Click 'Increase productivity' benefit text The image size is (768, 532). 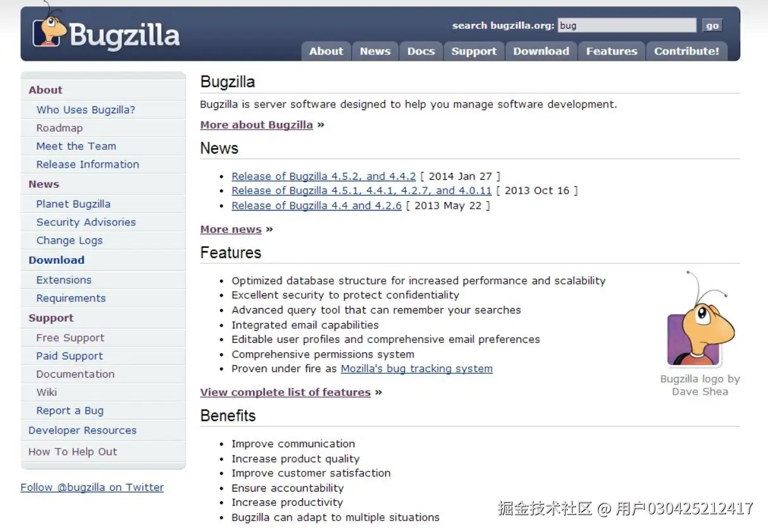pos(287,503)
